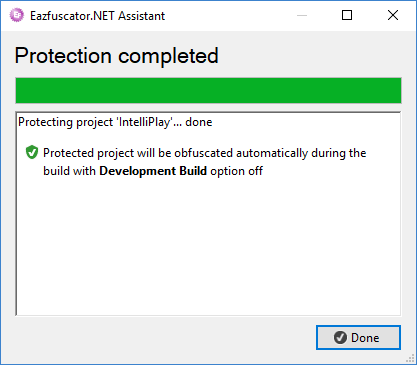Click the word "done" in log line
This screenshot has width=417, height=365.
point(199,122)
